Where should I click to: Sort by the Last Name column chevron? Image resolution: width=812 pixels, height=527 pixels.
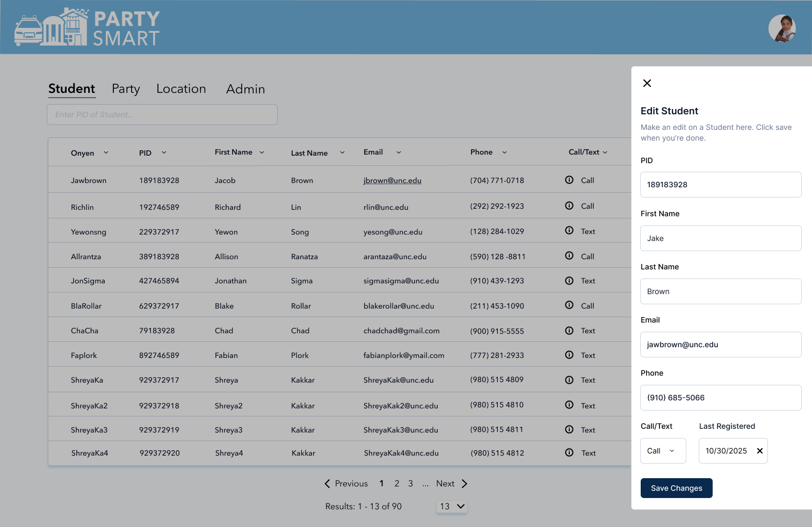[x=342, y=152]
